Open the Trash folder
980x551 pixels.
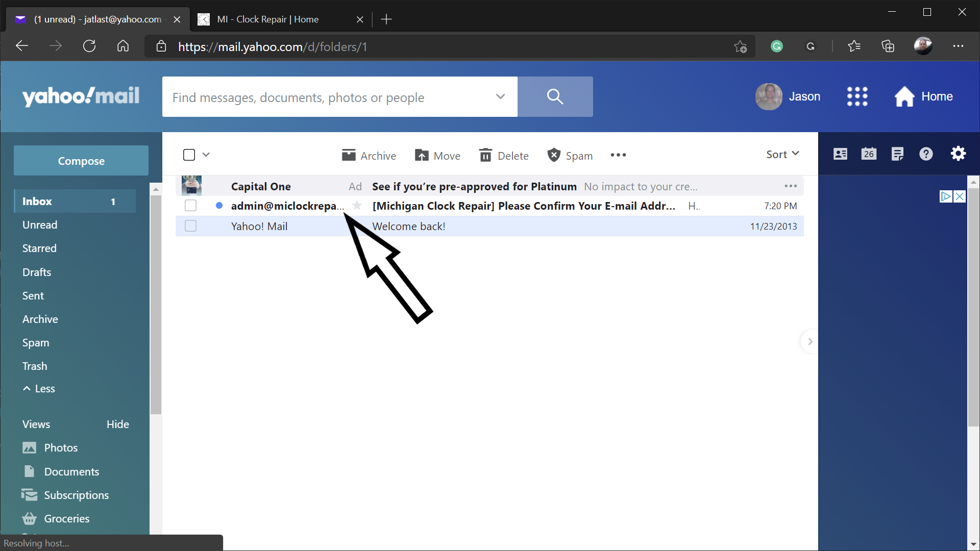click(x=35, y=366)
